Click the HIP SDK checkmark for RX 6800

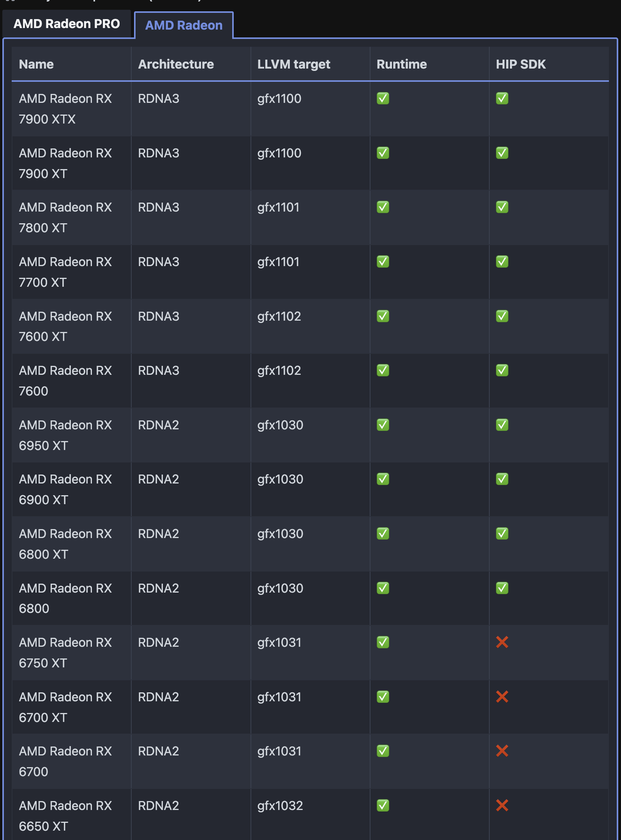coord(502,588)
